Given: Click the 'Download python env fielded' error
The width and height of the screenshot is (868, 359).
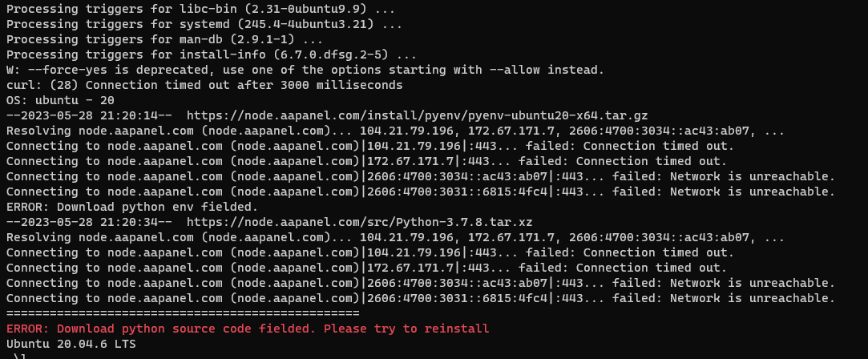Looking at the screenshot, I should pyautogui.click(x=132, y=207).
